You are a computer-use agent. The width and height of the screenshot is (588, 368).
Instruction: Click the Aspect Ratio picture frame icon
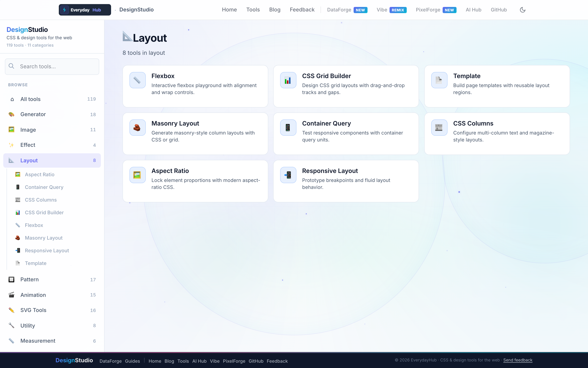tap(137, 175)
